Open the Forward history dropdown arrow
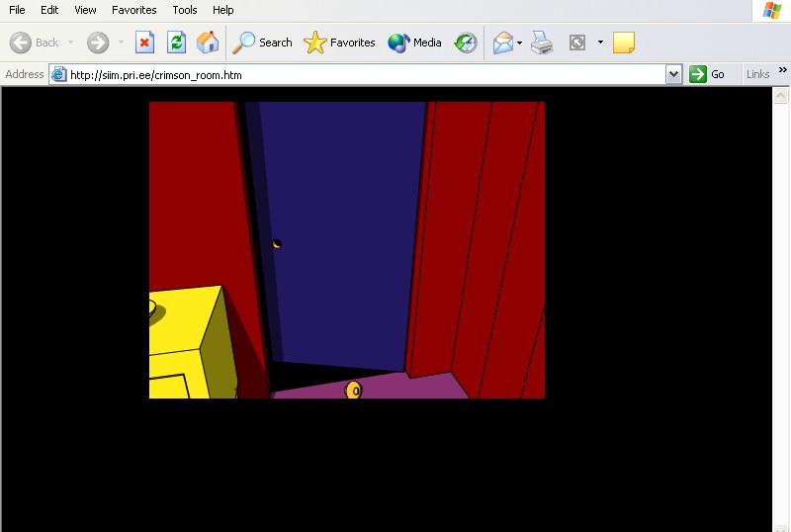This screenshot has height=532, width=791. coord(121,43)
